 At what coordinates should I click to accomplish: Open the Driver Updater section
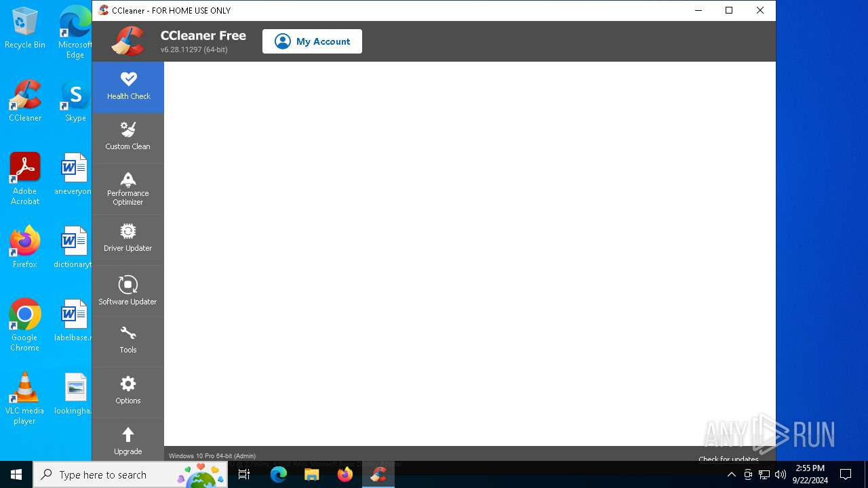(128, 239)
